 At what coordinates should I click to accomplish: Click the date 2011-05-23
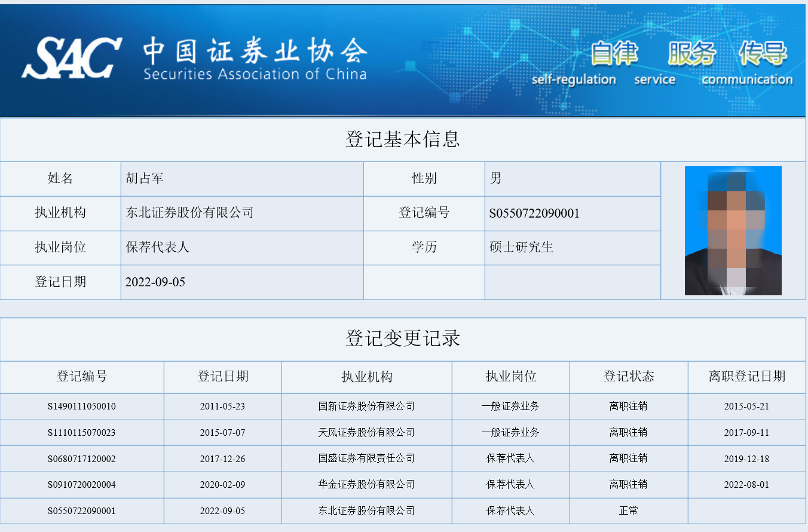[x=223, y=406]
